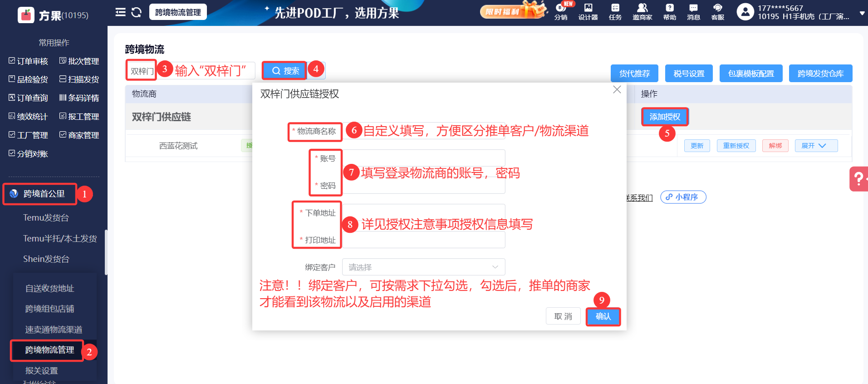Screen dimensions: 868x384
Task: Contact support via the 客服 icon
Action: pos(718,12)
